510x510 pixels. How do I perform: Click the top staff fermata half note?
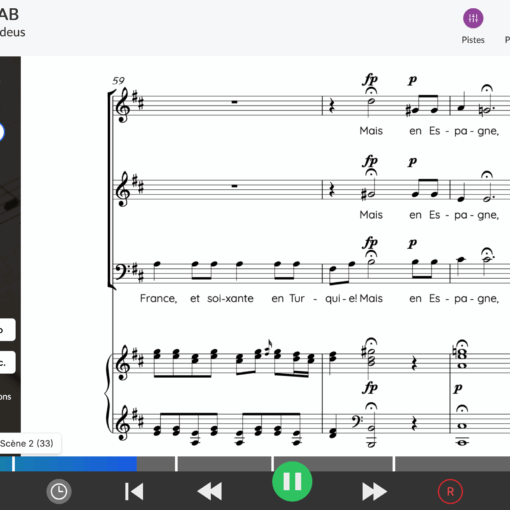371,102
